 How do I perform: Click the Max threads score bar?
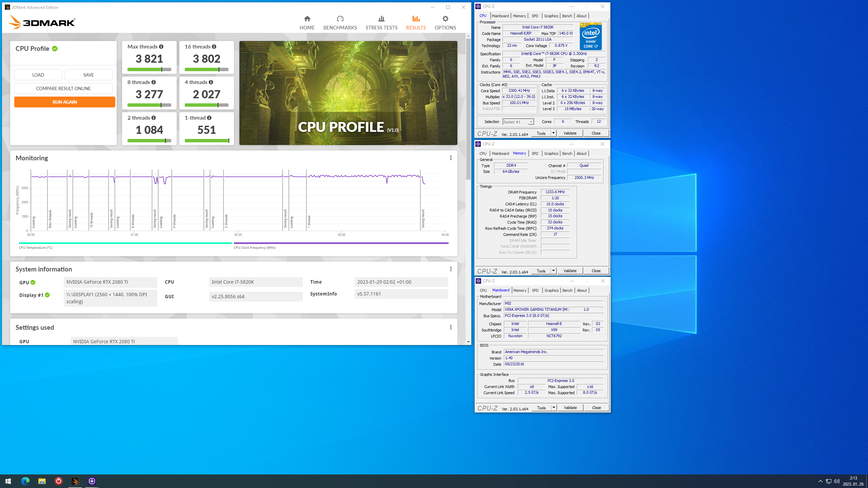(x=149, y=69)
